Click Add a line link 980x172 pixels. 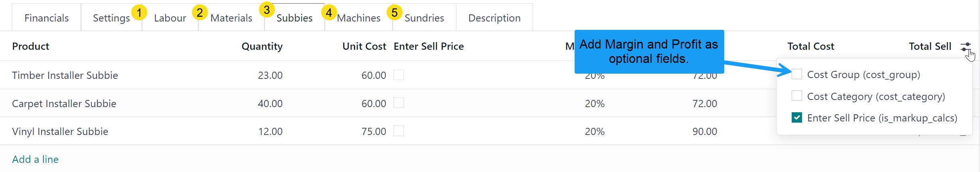click(36, 159)
